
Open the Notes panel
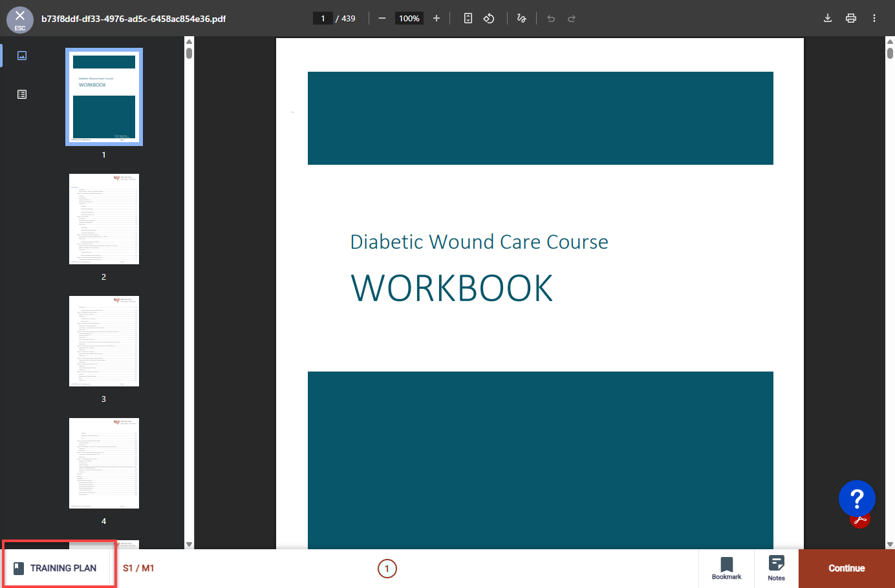click(x=777, y=569)
